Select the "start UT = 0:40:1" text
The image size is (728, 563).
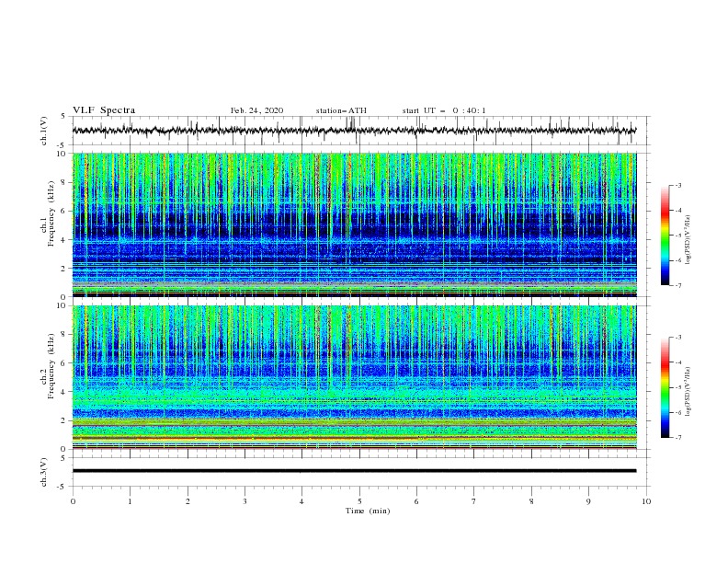[x=444, y=110]
